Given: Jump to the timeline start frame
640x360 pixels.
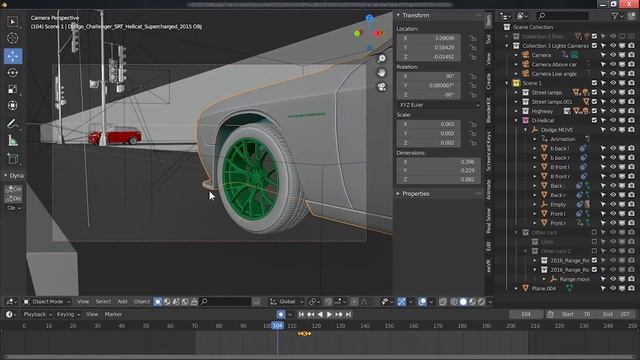Looking at the screenshot, I should (x=301, y=315).
